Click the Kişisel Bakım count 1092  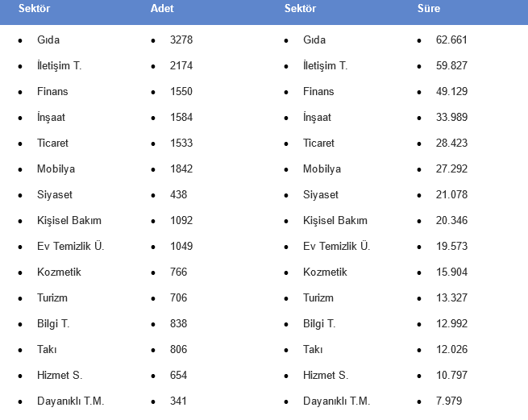point(181,221)
